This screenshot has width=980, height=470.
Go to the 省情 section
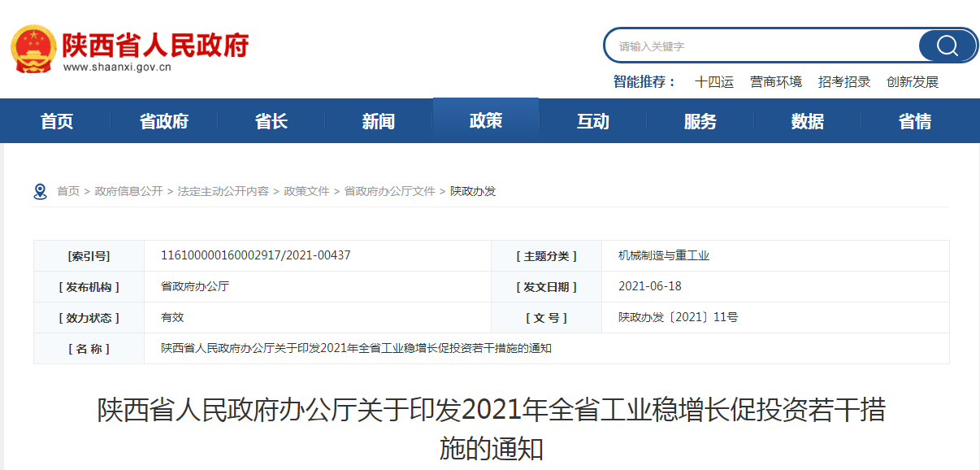(915, 122)
